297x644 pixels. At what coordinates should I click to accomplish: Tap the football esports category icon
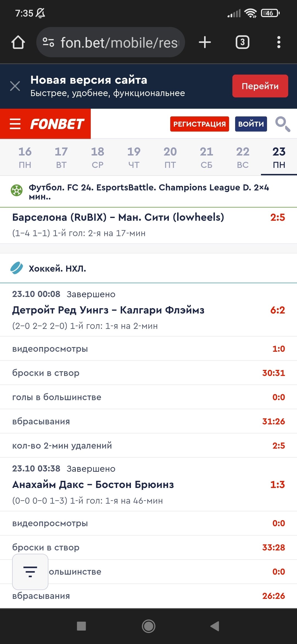[x=16, y=190]
